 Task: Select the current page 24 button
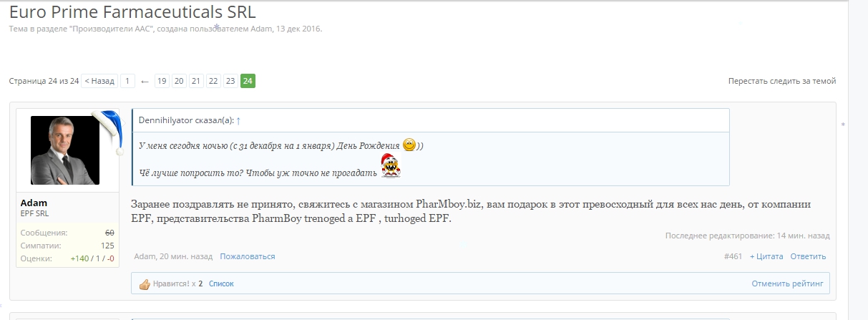pos(248,81)
